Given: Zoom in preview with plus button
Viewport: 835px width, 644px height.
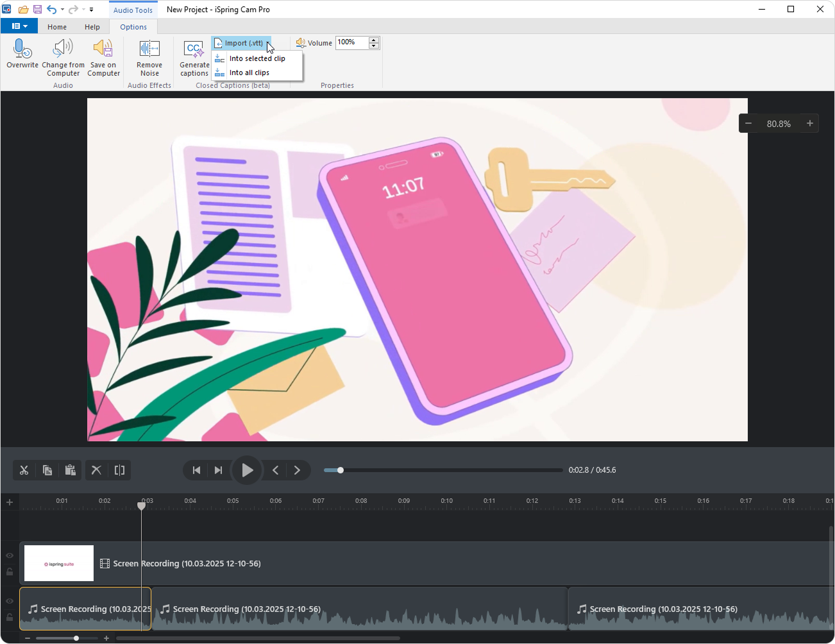Looking at the screenshot, I should pyautogui.click(x=810, y=123).
